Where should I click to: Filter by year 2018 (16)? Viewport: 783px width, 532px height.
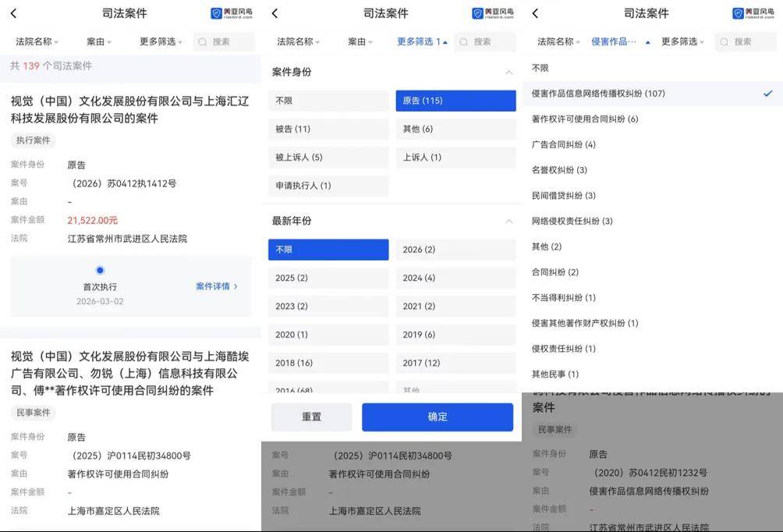[x=328, y=364]
